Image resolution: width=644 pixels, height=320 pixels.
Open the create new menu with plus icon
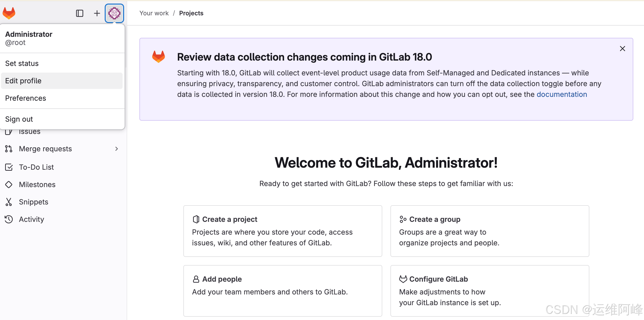click(x=97, y=13)
